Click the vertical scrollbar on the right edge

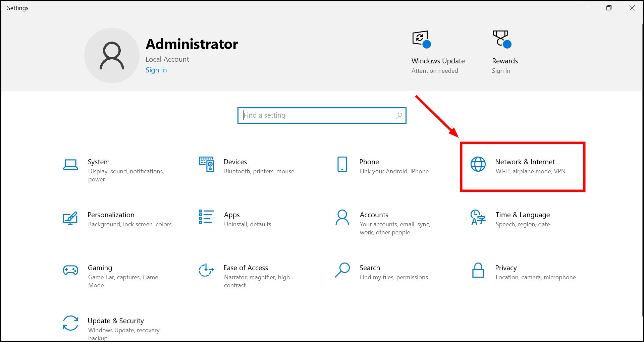click(642, 168)
